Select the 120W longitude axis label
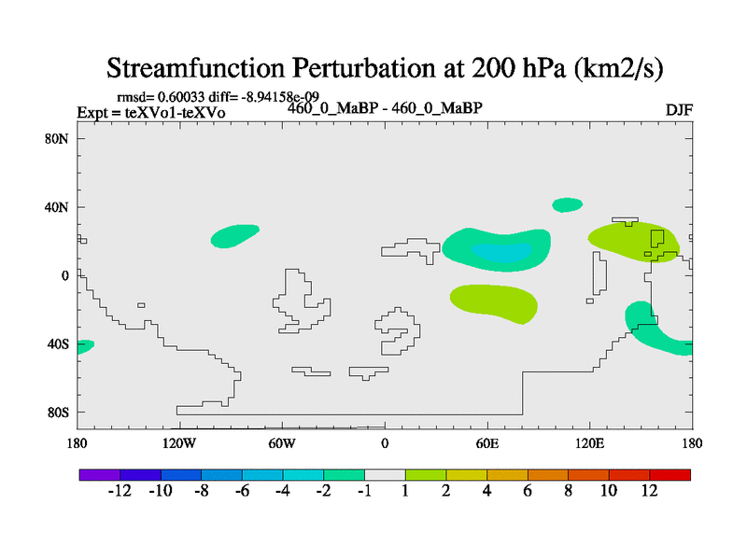This screenshot has width=747, height=560. coord(179,442)
